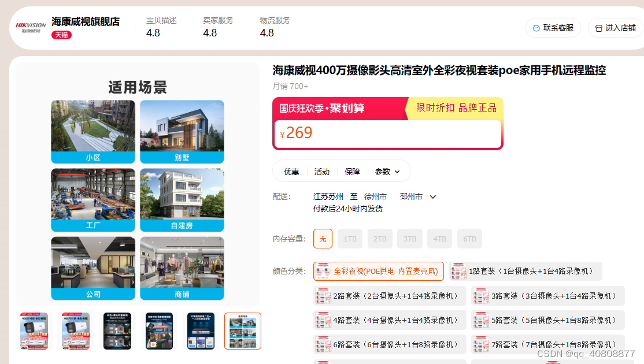Select 1路套装 one camera bundle
The image size is (644, 364).
(x=525, y=271)
